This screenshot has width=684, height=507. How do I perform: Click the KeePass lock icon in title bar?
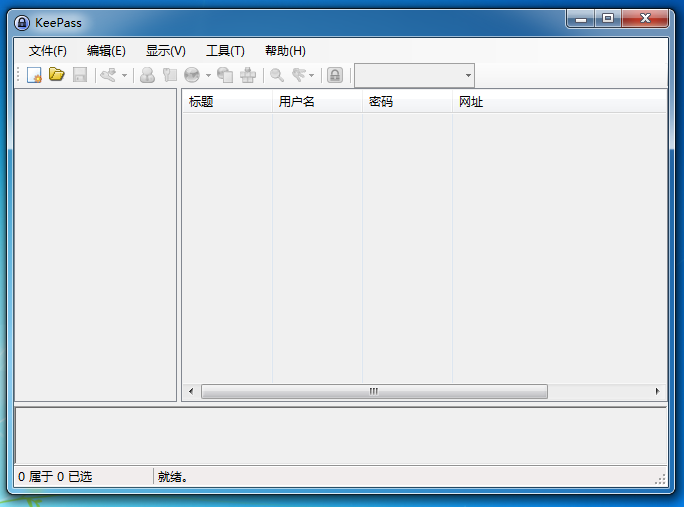click(22, 23)
